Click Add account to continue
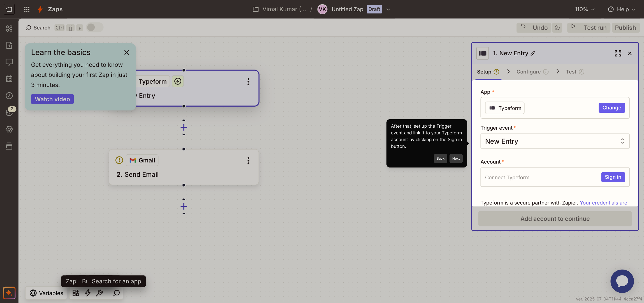Screen dimensions: 644x303 click(555, 219)
